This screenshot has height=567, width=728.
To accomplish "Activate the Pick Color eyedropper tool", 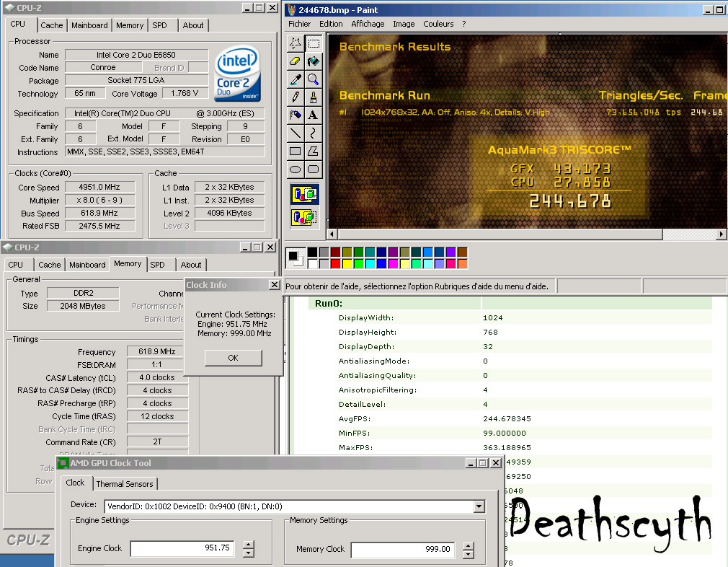I will [296, 79].
